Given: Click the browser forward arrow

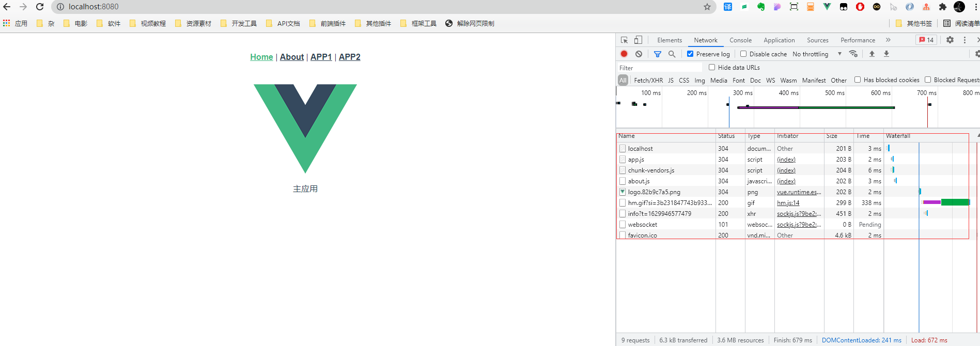Looking at the screenshot, I should pos(23,7).
